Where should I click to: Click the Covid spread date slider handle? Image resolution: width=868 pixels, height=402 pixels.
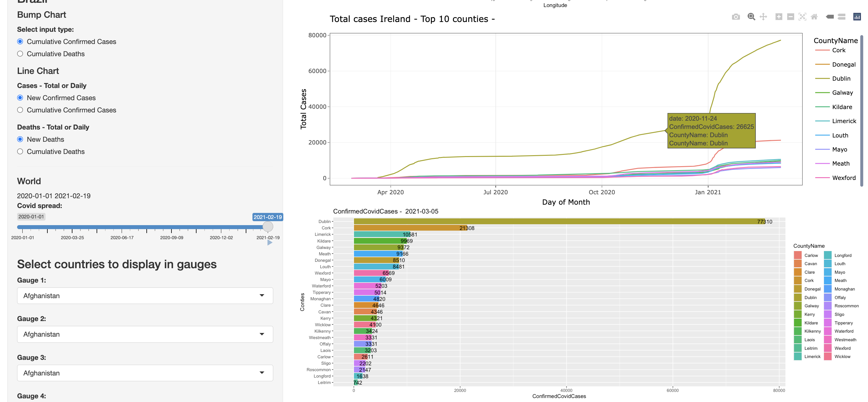point(268,227)
